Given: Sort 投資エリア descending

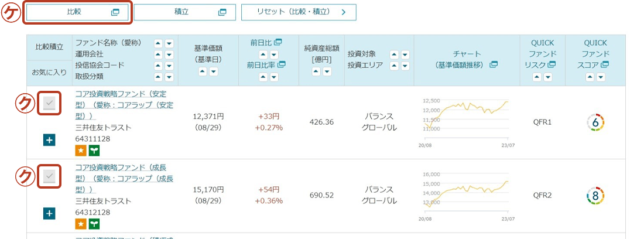Looking at the screenshot, I should coord(405,66).
